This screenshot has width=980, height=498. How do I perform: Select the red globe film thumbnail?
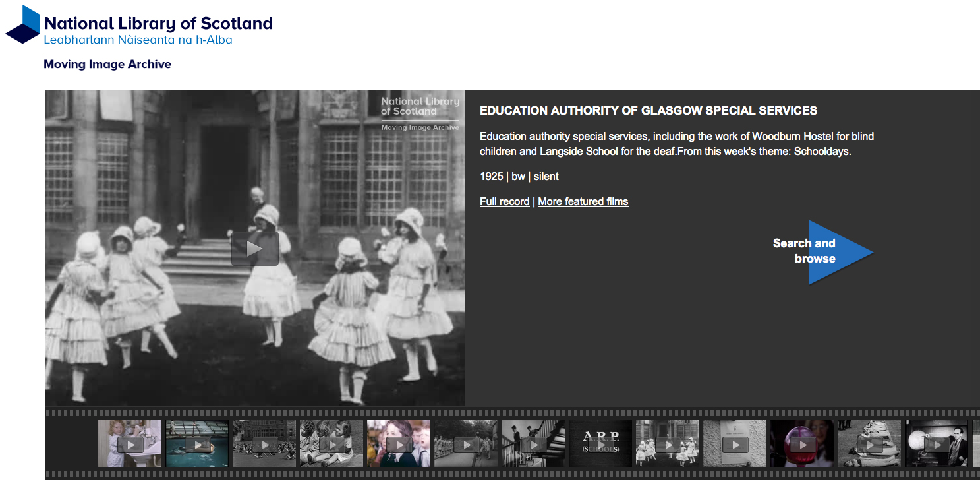(x=802, y=444)
